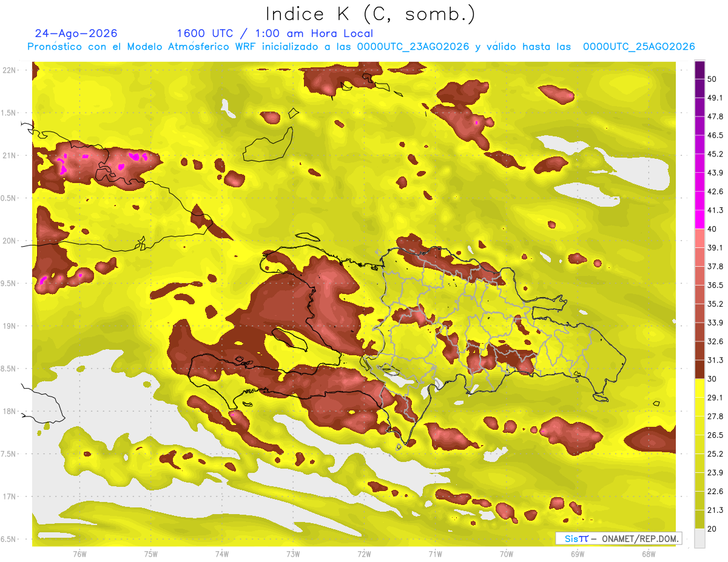Select the legend value "35.2"
This screenshot has width=728, height=562.
point(715,304)
